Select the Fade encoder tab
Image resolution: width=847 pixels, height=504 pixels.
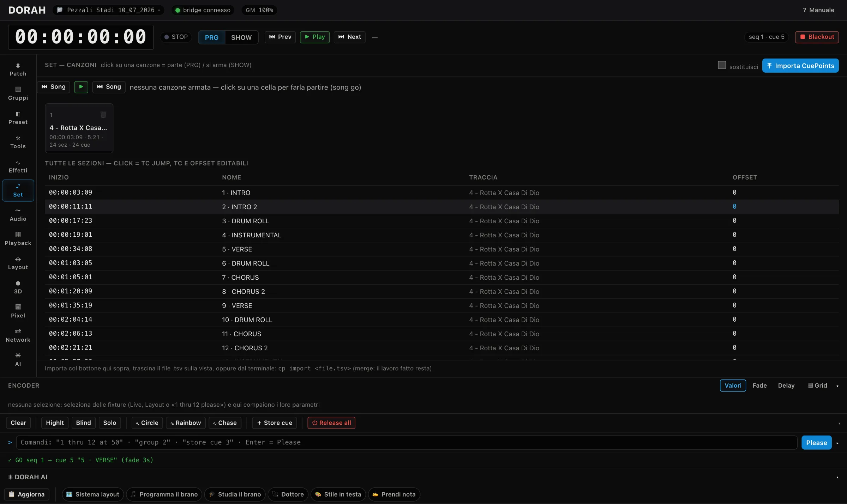760,386
